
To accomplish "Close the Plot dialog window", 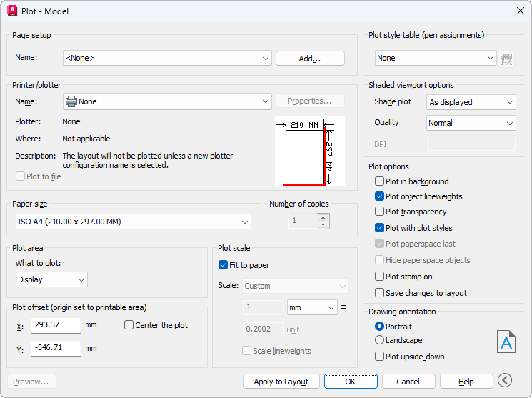I will [520, 11].
